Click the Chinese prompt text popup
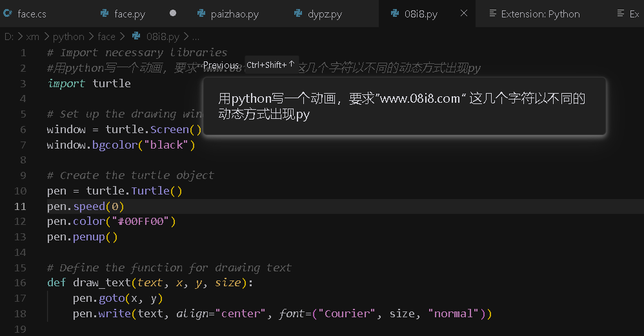The width and height of the screenshot is (644, 336). coord(404,107)
